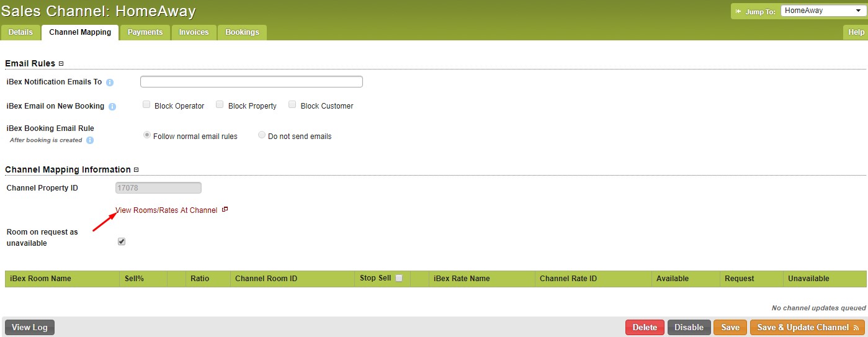Viewport: 868px width, 337px height.
Task: Click the Sales Channel: HomeAway title
Action: tap(99, 11)
